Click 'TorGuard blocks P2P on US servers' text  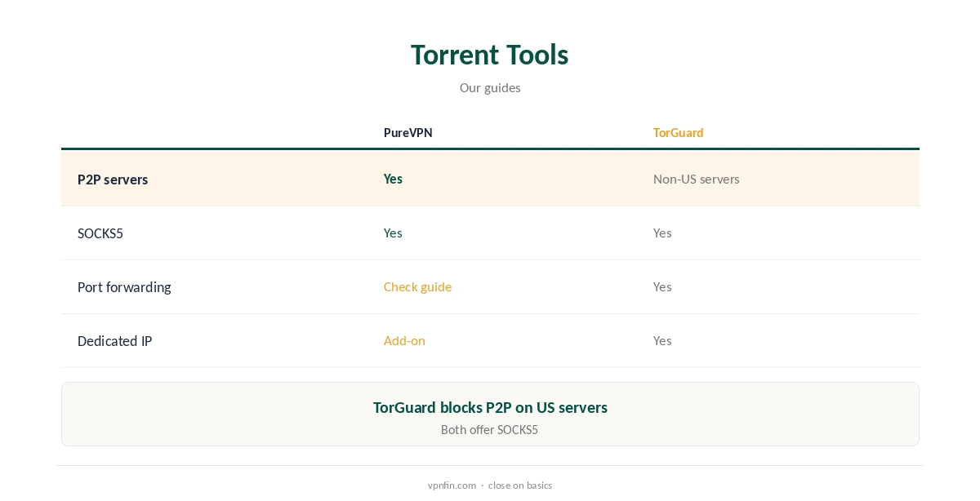click(x=490, y=407)
